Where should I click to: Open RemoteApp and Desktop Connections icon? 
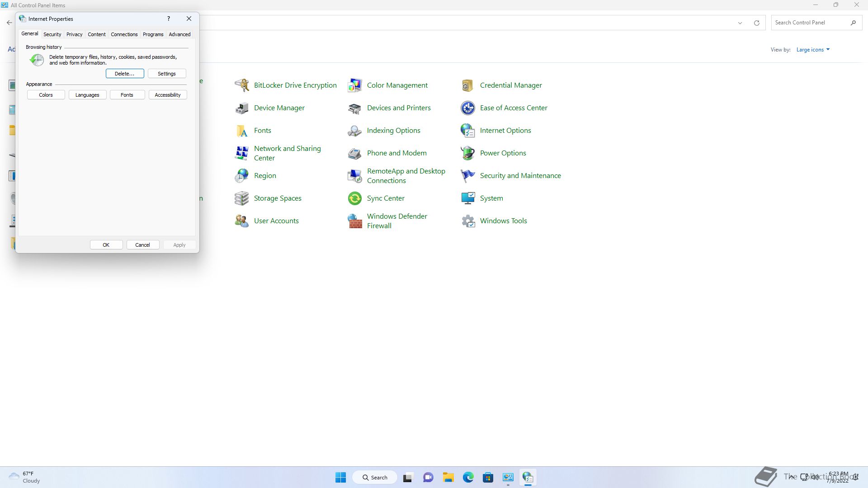point(355,175)
